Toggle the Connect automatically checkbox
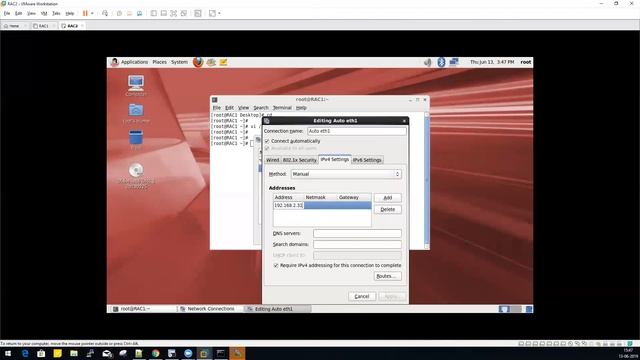Screen dimensions: 640x360 point(267,141)
